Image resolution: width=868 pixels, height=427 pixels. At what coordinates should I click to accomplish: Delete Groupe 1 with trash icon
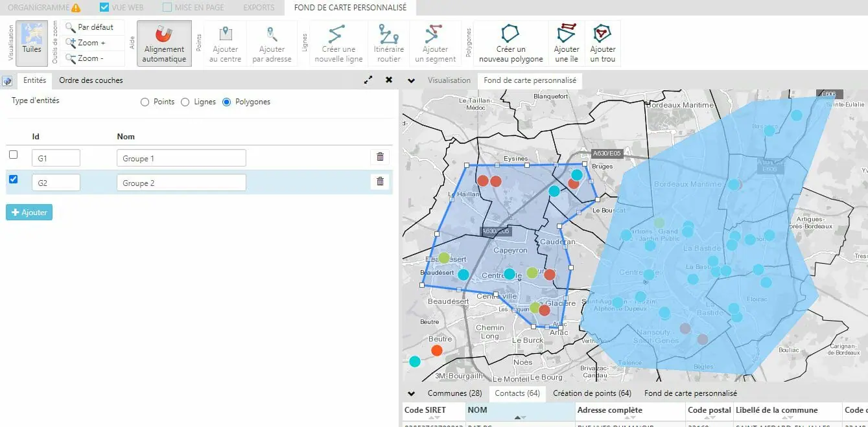click(x=380, y=157)
